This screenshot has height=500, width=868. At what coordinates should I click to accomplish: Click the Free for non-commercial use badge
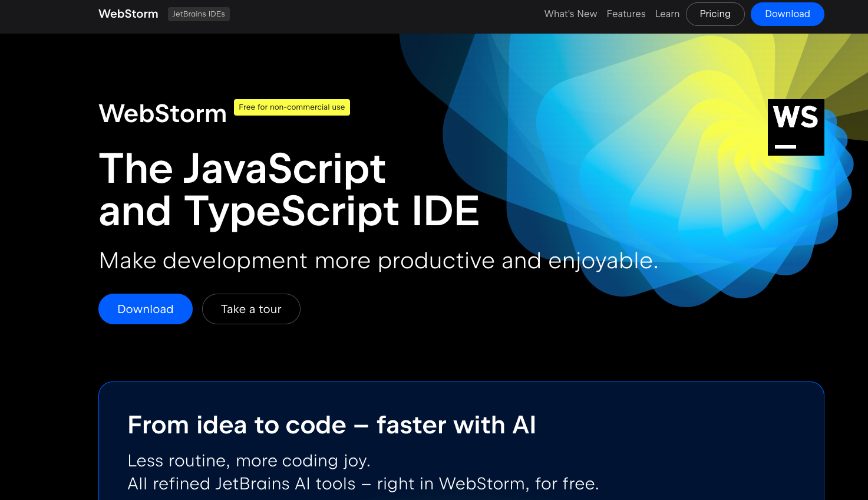292,107
